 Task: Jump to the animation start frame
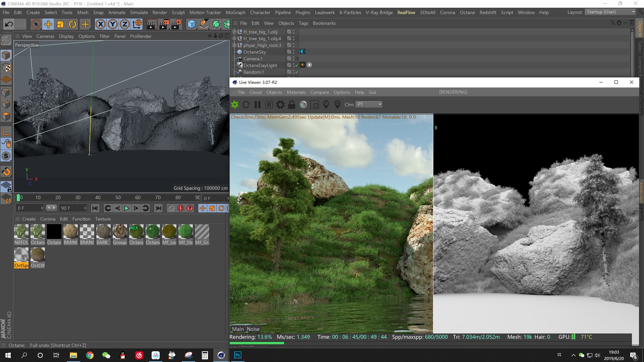95,208
